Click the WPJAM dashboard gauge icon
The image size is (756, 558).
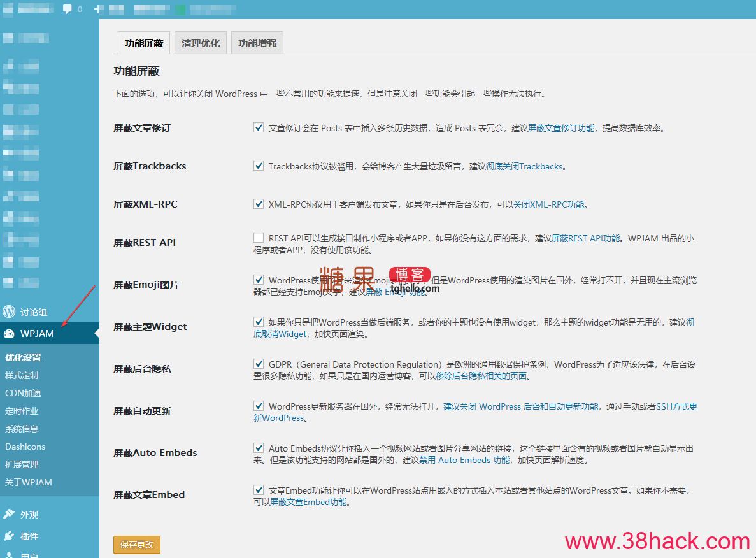click(9, 333)
